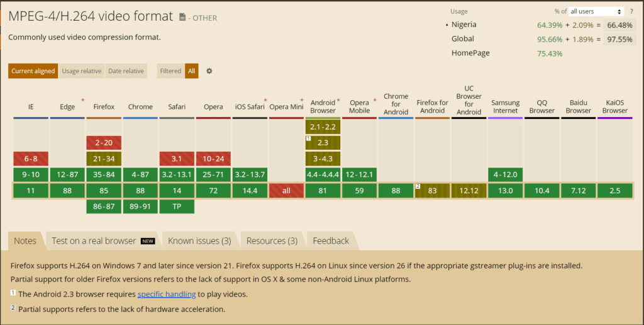The image size is (644, 325).
Task: Click the Global 97.55% total value
Action: click(x=619, y=39)
